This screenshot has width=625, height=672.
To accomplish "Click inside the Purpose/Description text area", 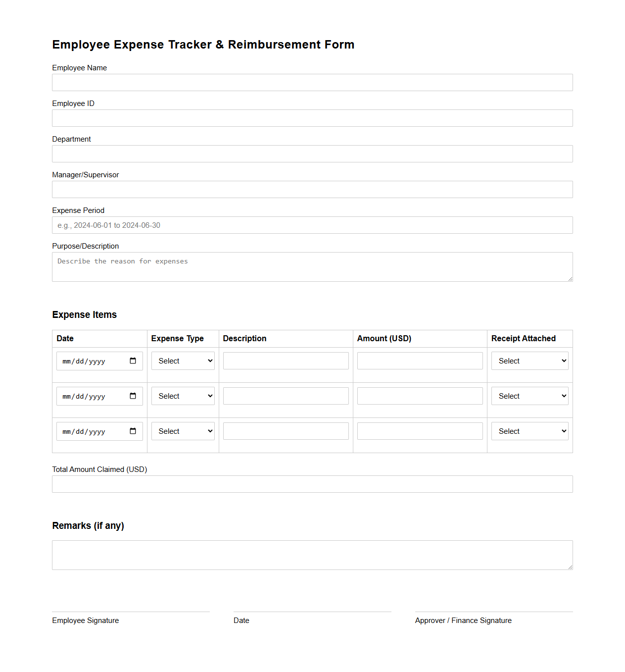I will (x=312, y=266).
